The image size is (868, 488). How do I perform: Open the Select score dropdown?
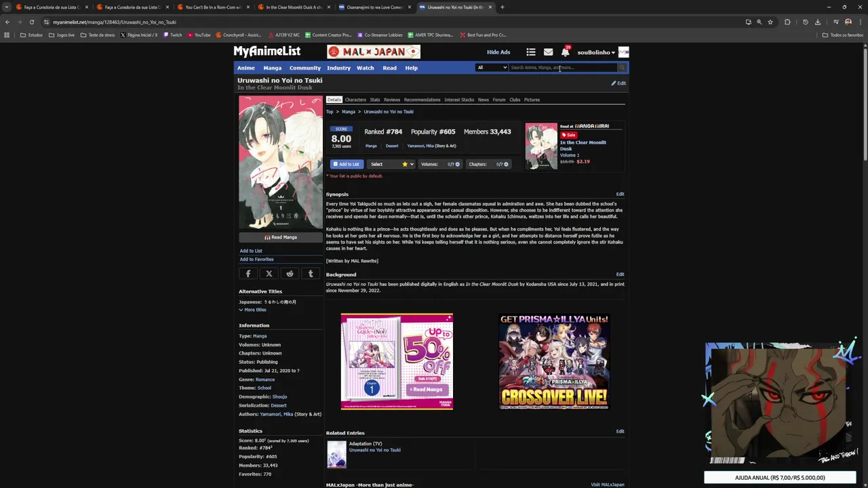[x=391, y=164]
